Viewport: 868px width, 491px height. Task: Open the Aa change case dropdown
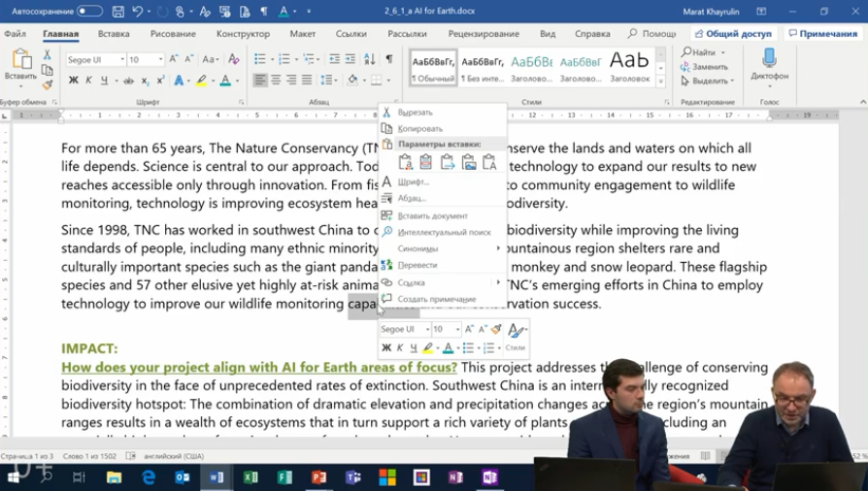[x=211, y=59]
